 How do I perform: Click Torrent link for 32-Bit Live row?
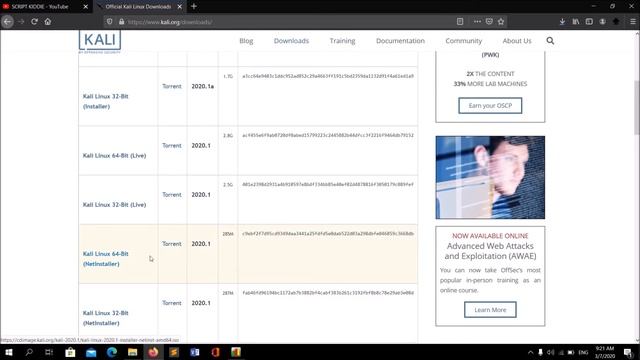[x=171, y=194]
